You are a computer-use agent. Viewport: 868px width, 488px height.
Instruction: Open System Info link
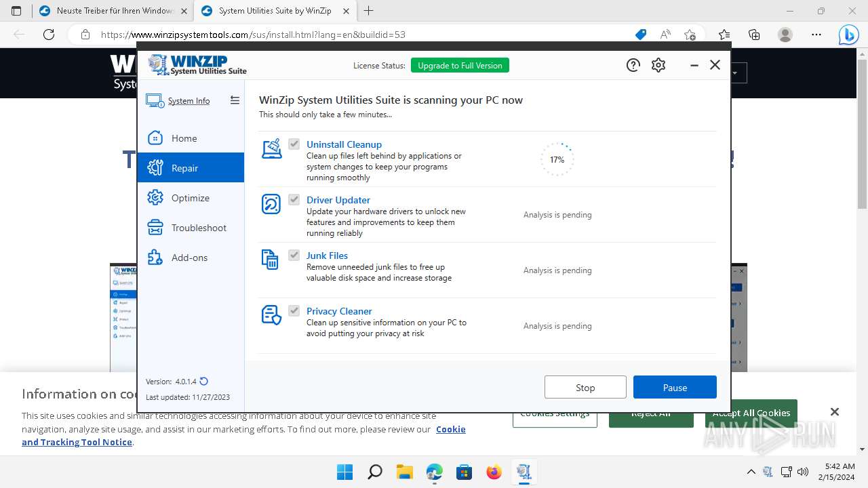(189, 101)
